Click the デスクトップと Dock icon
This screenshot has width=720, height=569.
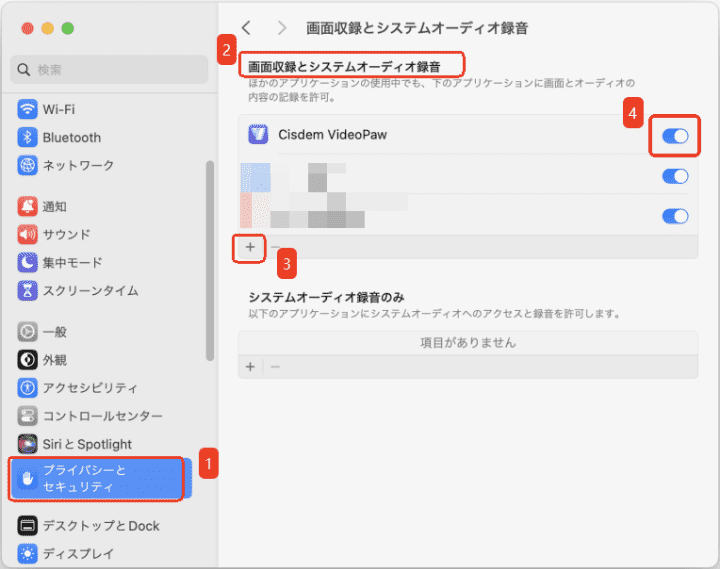(x=27, y=526)
